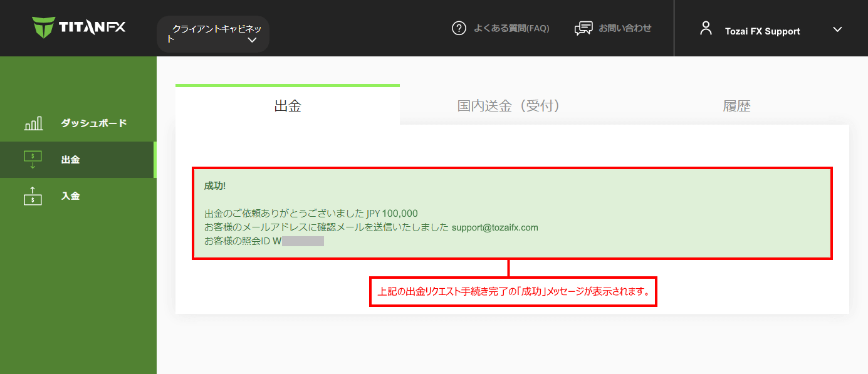The width and height of the screenshot is (868, 374).
Task: Select the active 出金 tab
Action: pyautogui.click(x=288, y=106)
